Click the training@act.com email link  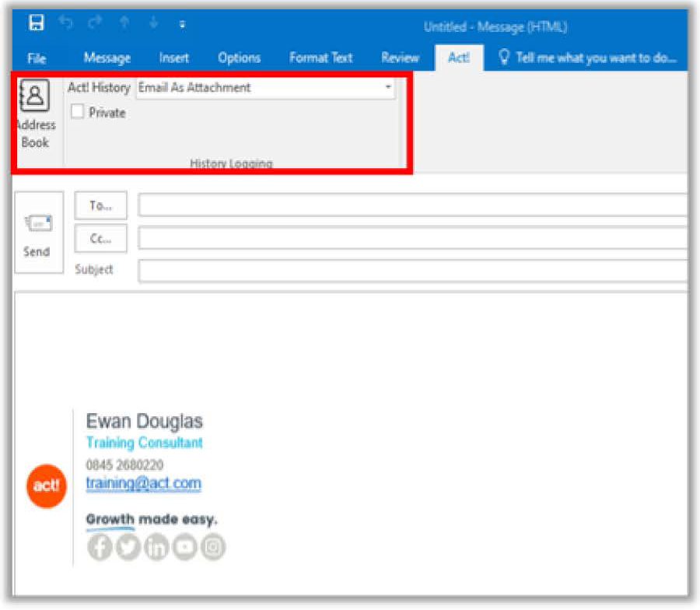pyautogui.click(x=143, y=483)
